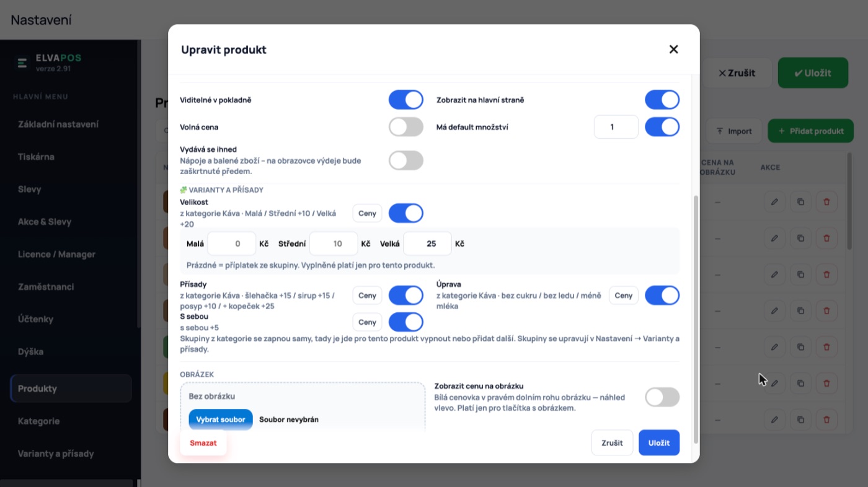Toggle Viditelné v pokladně switch

[406, 100]
